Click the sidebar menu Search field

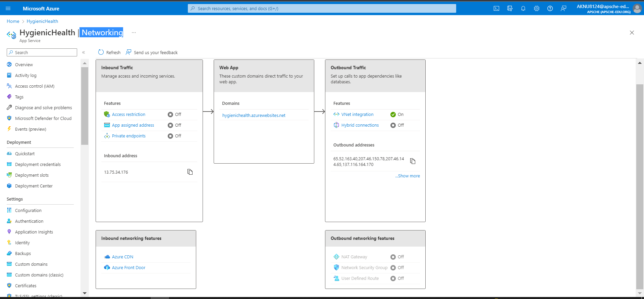tap(42, 52)
